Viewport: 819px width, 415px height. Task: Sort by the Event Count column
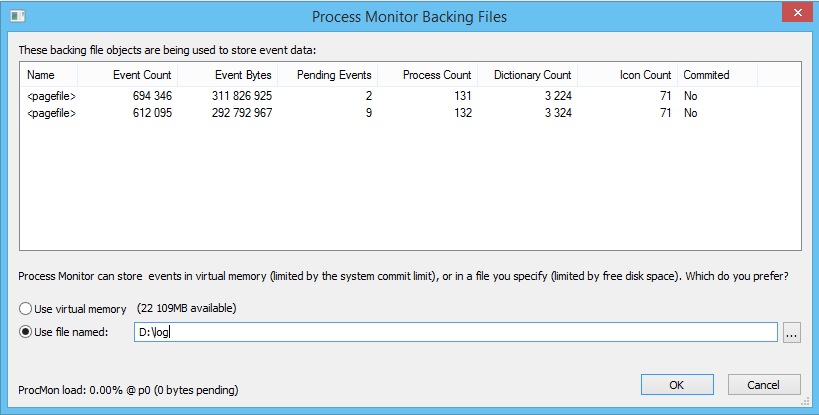pos(141,75)
